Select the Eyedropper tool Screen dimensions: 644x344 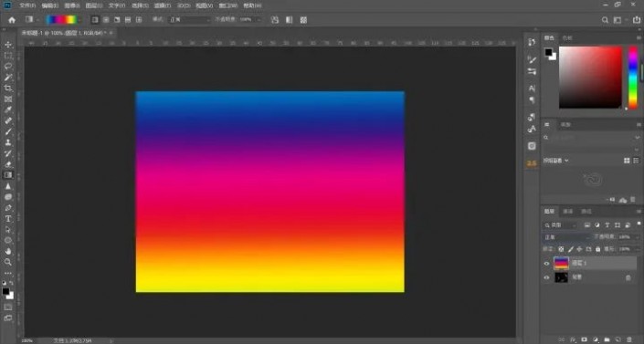click(x=8, y=109)
